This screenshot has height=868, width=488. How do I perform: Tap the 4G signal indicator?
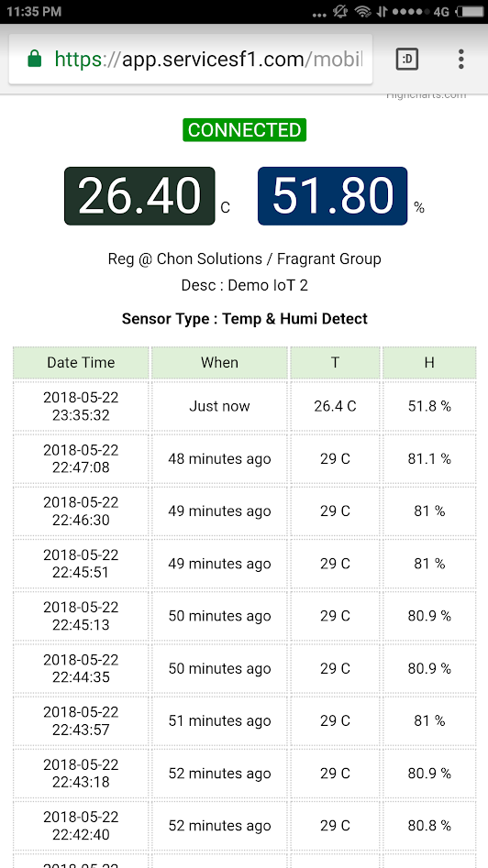pos(441,12)
